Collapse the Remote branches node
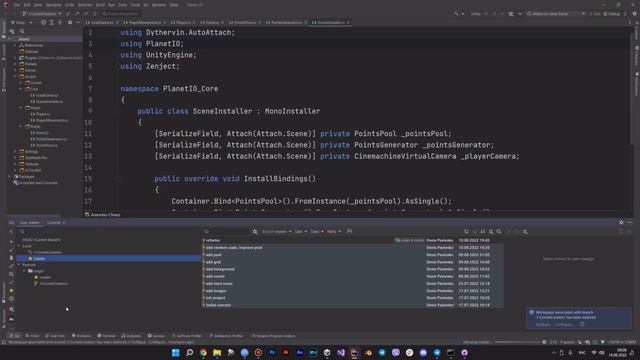 19,264
